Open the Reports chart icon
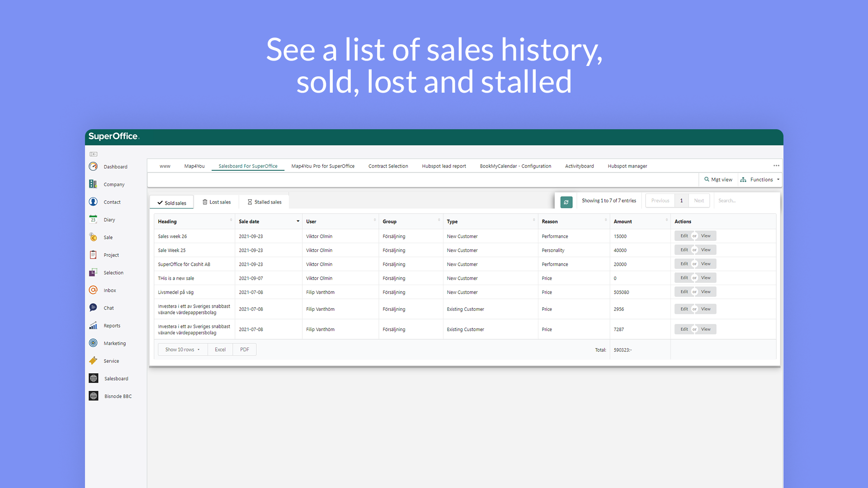The height and width of the screenshot is (488, 868). coord(93,325)
